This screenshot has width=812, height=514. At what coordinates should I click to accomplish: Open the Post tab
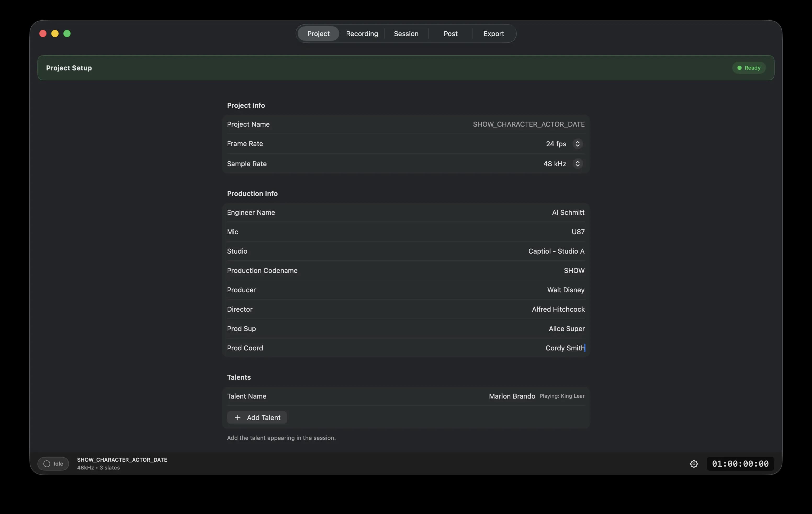click(450, 34)
